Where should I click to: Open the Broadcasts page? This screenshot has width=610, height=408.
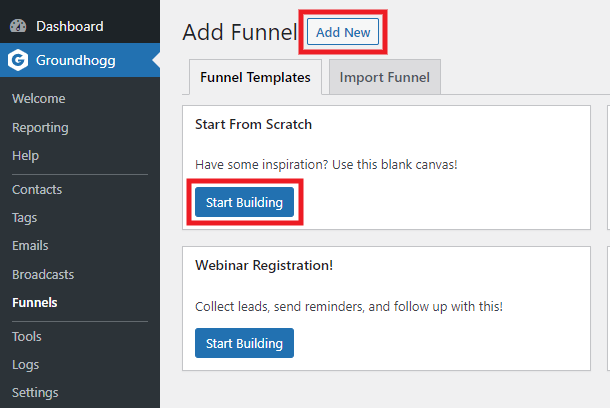[43, 275]
